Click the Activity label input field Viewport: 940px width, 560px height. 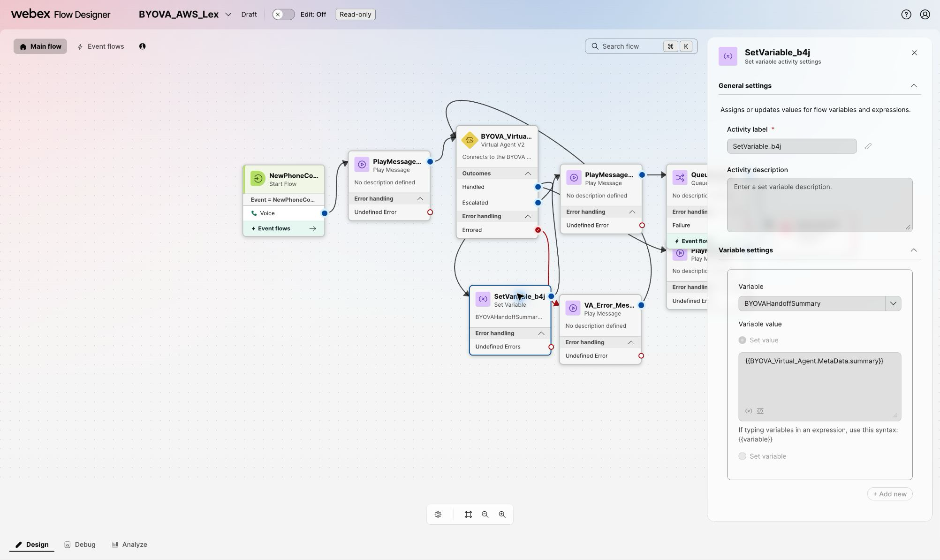pos(792,146)
